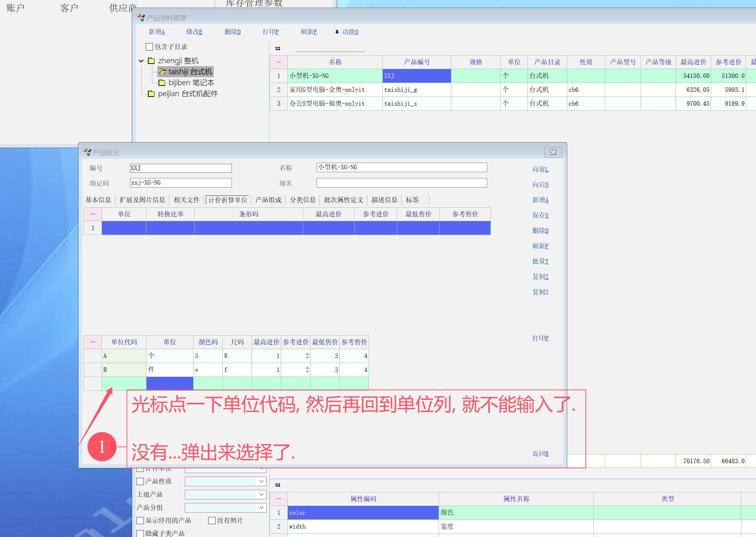756x537 pixels.
Task: Click the 别名 input field
Action: click(x=401, y=183)
